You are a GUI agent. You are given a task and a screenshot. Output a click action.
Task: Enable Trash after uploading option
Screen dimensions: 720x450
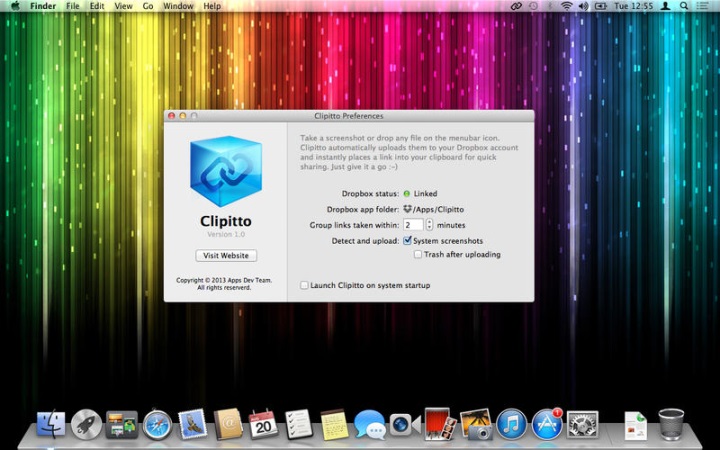click(x=418, y=255)
